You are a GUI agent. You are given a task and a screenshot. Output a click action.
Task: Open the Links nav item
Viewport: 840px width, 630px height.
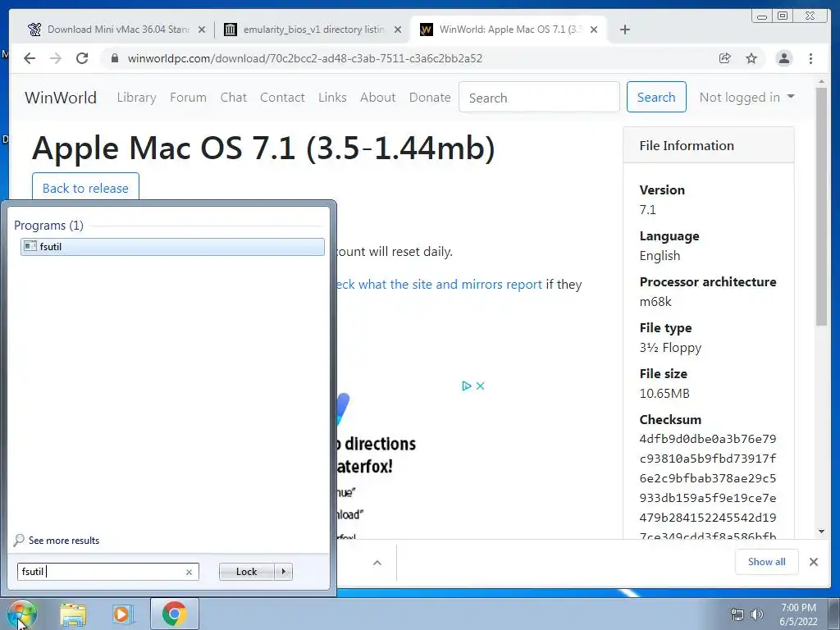coord(332,98)
